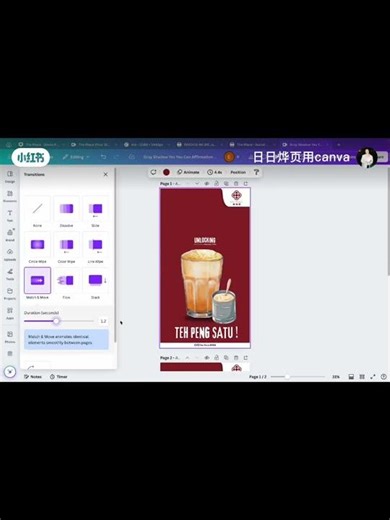
Task: Open the dark red background color swatch
Action: tap(166, 172)
